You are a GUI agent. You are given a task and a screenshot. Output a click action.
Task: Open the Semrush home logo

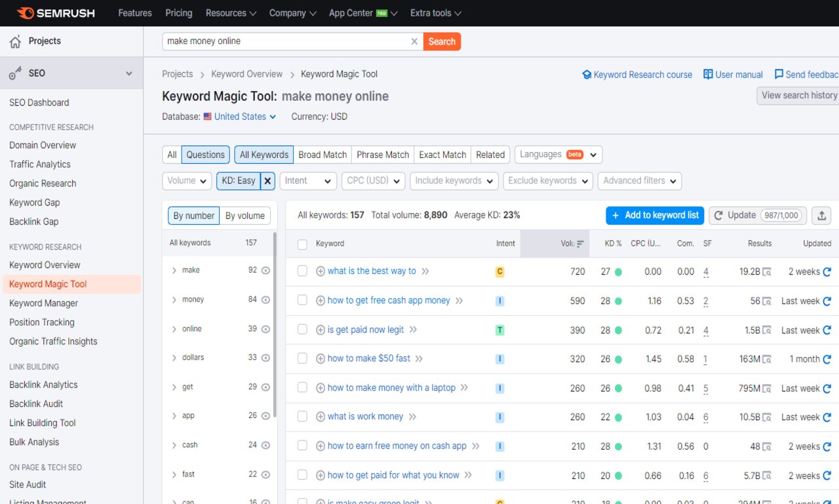click(56, 13)
